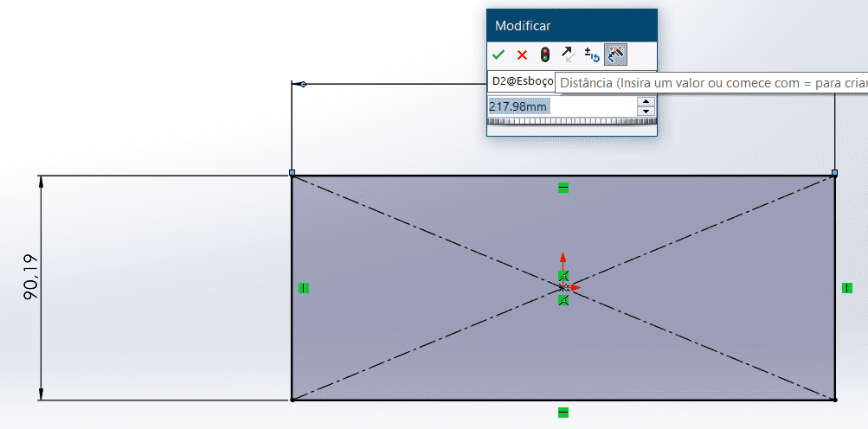The width and height of the screenshot is (868, 429).
Task: Reset the spin increment value icon
Action: tap(592, 54)
